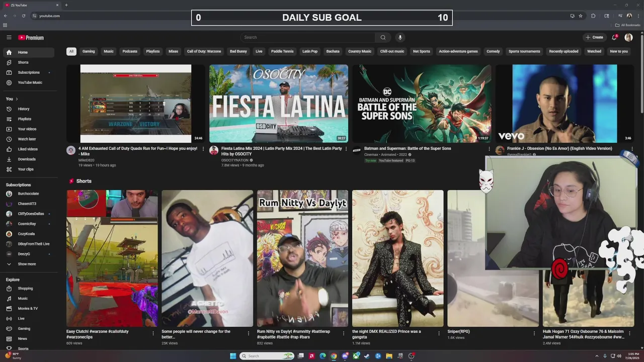The image size is (644, 362).
Task: Open Downloads in sidebar
Action: 28,159
